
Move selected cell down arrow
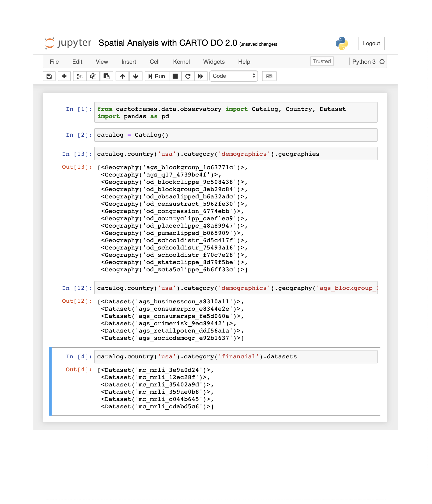tap(136, 76)
